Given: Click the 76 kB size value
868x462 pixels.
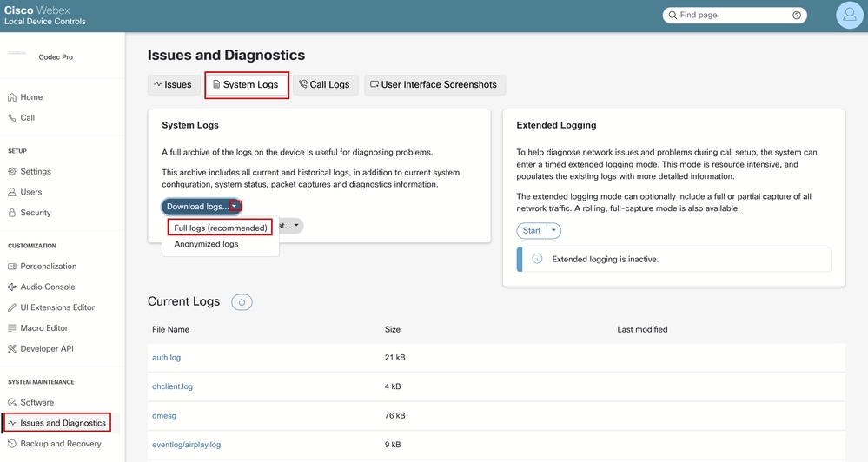Looking at the screenshot, I should [x=394, y=415].
